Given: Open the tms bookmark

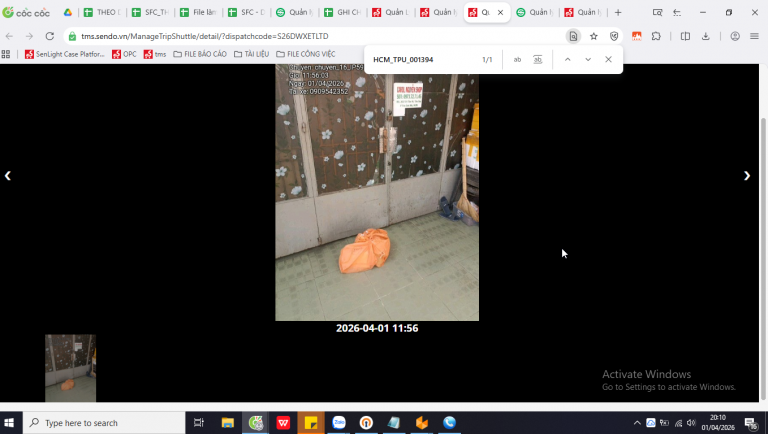Looking at the screenshot, I should click(x=155, y=54).
